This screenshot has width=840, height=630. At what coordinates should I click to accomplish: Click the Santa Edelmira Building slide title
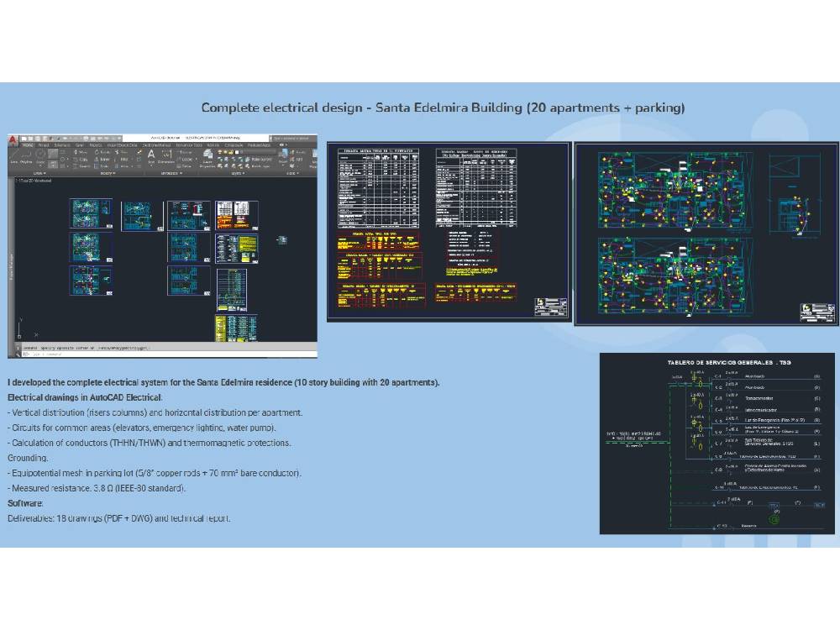443,108
